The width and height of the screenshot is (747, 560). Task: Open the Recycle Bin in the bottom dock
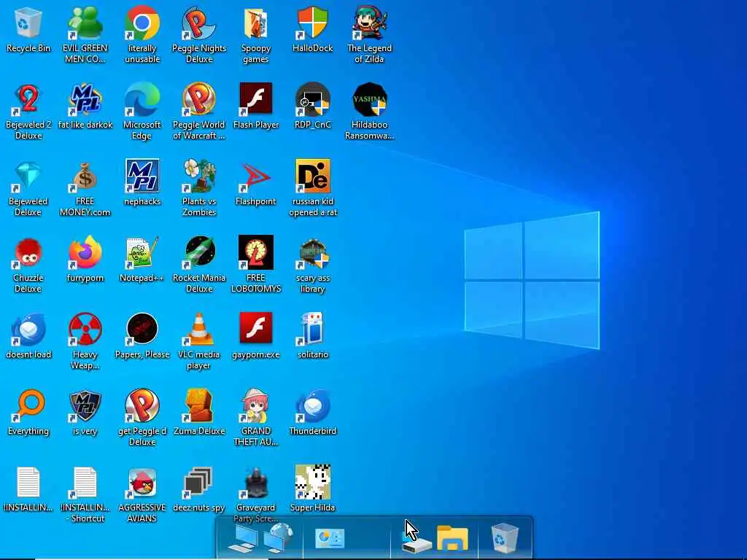[x=504, y=538]
